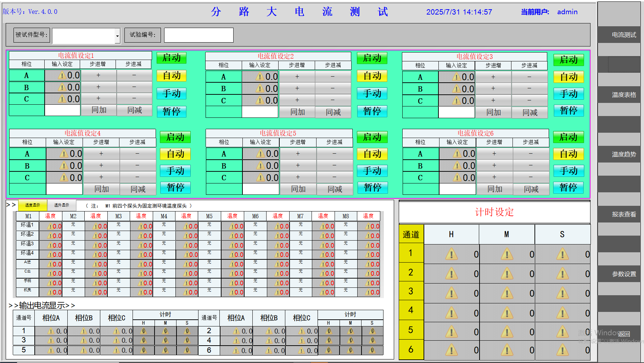
Task: Click phase C warning icon in 电流值设定3
Action: 457,101
